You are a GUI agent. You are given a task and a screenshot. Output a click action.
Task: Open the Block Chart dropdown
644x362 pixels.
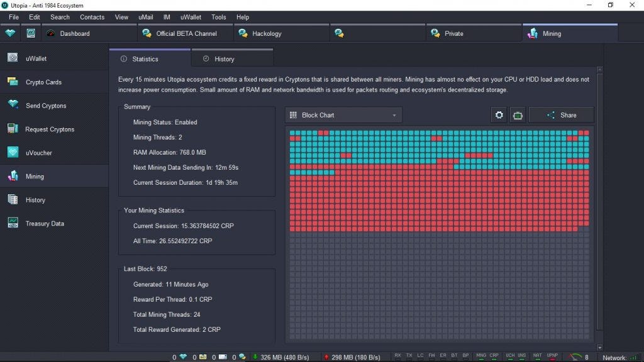point(343,115)
